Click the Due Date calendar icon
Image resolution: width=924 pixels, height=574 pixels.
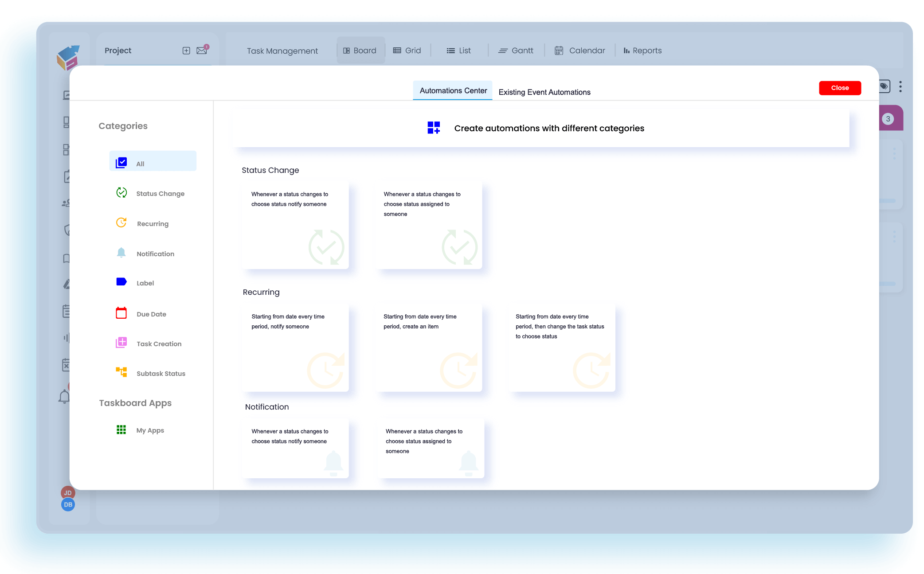tap(121, 313)
